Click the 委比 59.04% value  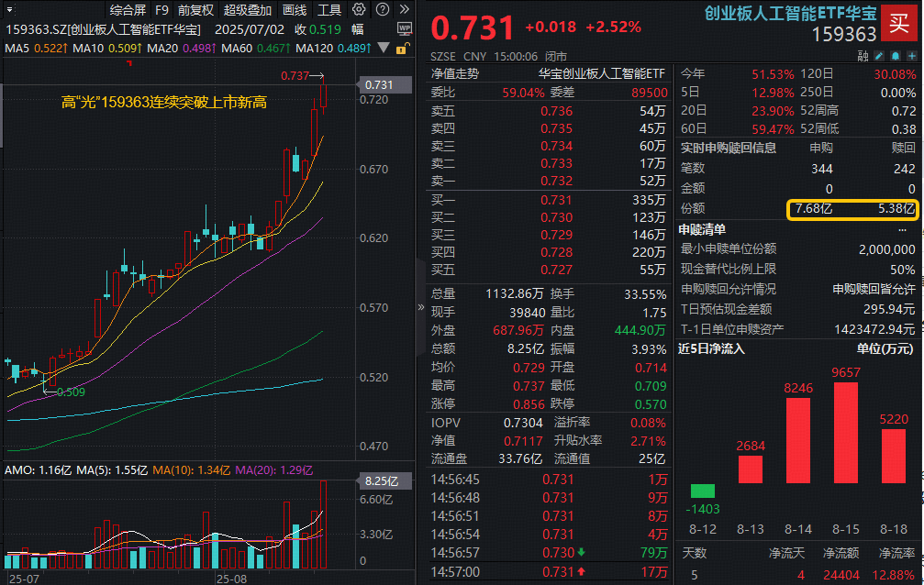[x=523, y=93]
